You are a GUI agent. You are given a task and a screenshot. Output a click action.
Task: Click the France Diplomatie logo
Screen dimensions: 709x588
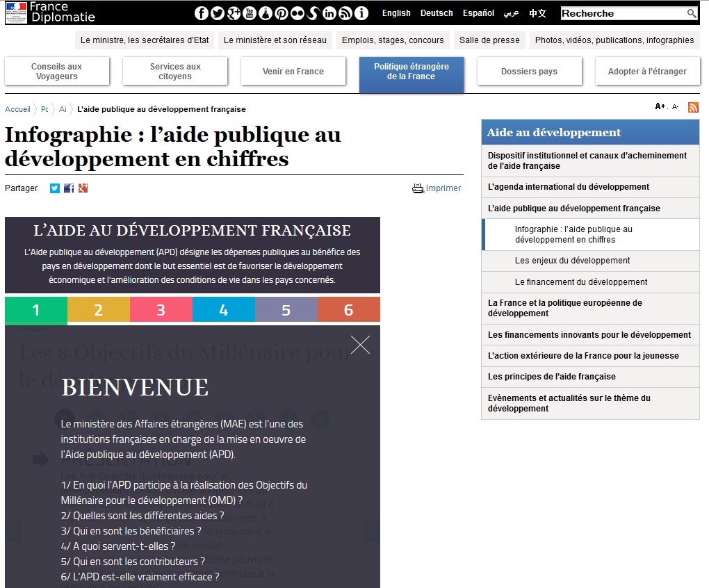pyautogui.click(x=50, y=13)
